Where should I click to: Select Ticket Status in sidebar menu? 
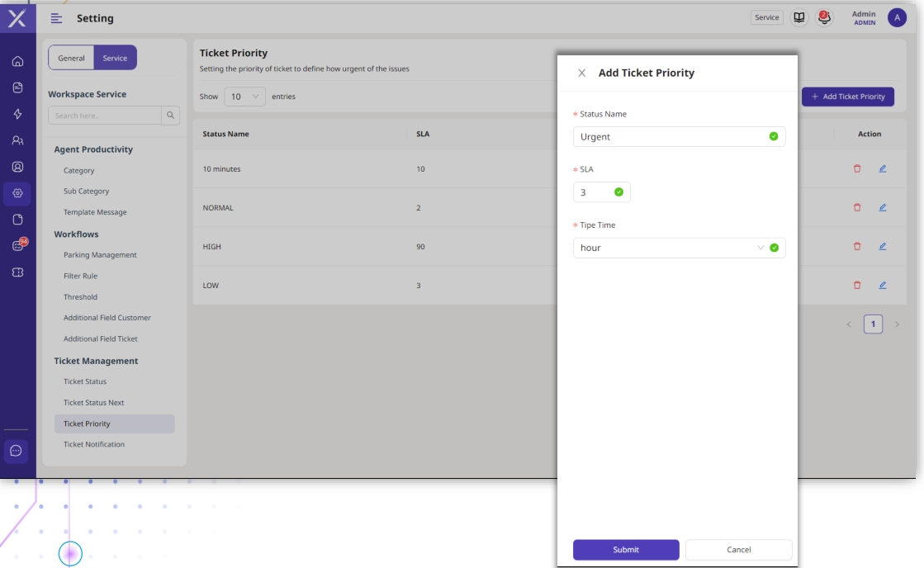(x=85, y=381)
